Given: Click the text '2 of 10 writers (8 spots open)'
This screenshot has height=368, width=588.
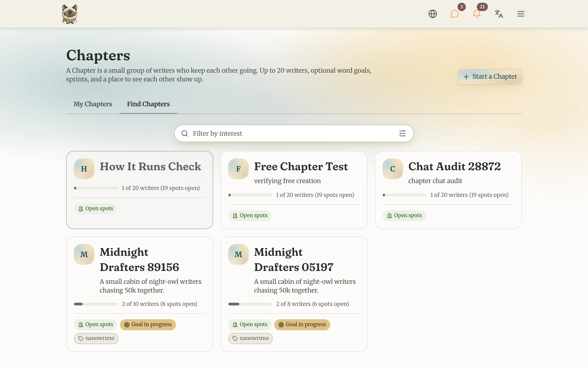Looking at the screenshot, I should click(x=159, y=304).
